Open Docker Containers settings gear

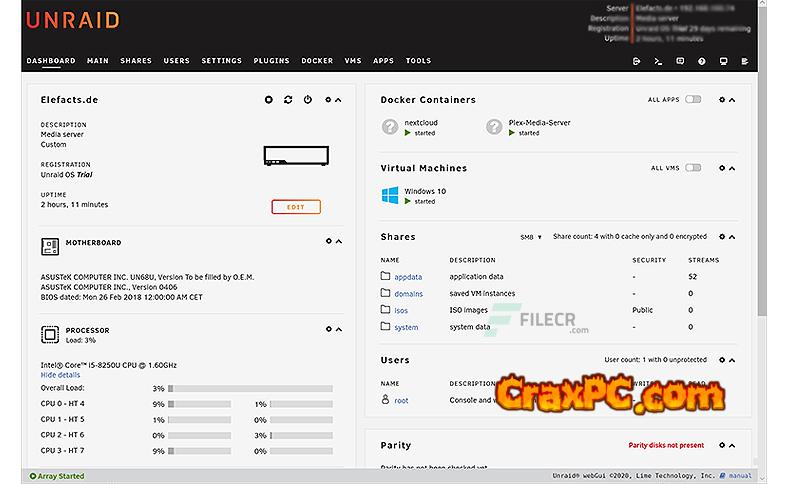(722, 100)
